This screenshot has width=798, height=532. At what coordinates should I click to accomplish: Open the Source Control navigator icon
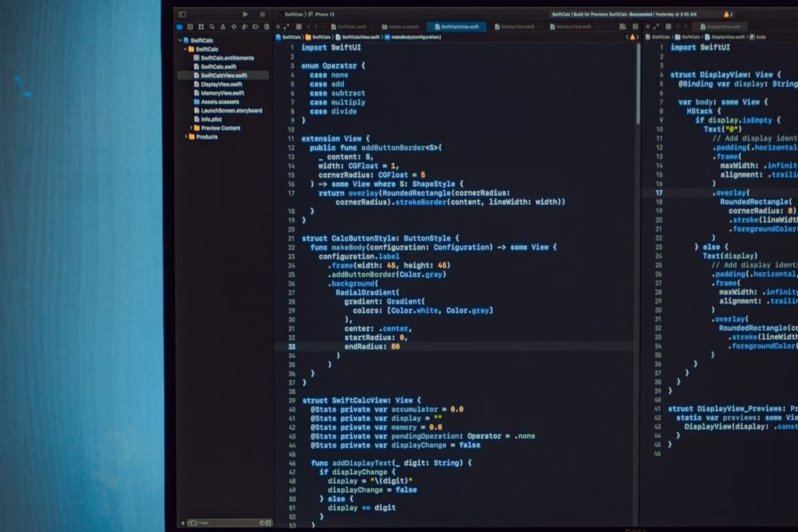pos(191,27)
